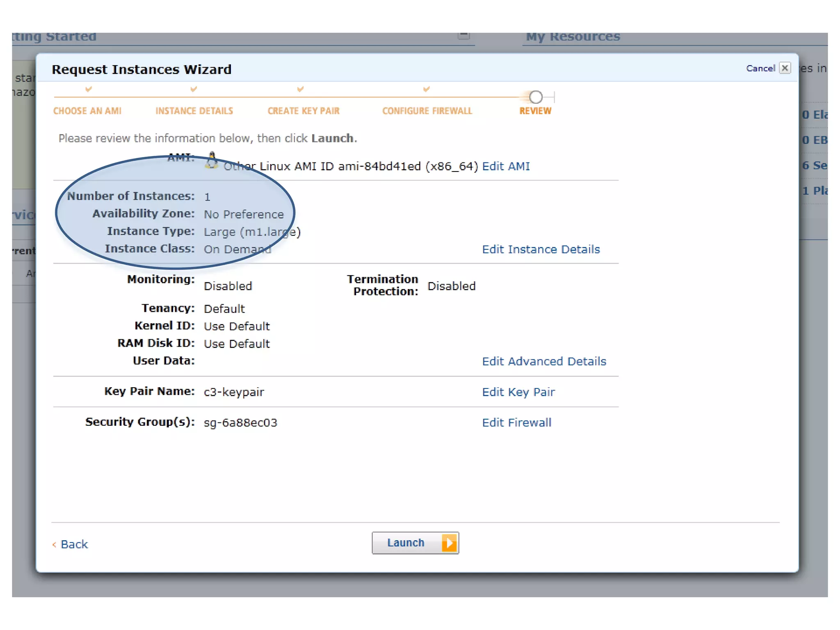Click the Linux penguin AMI icon
Image resolution: width=840 pixels, height=630 pixels.
(x=212, y=160)
